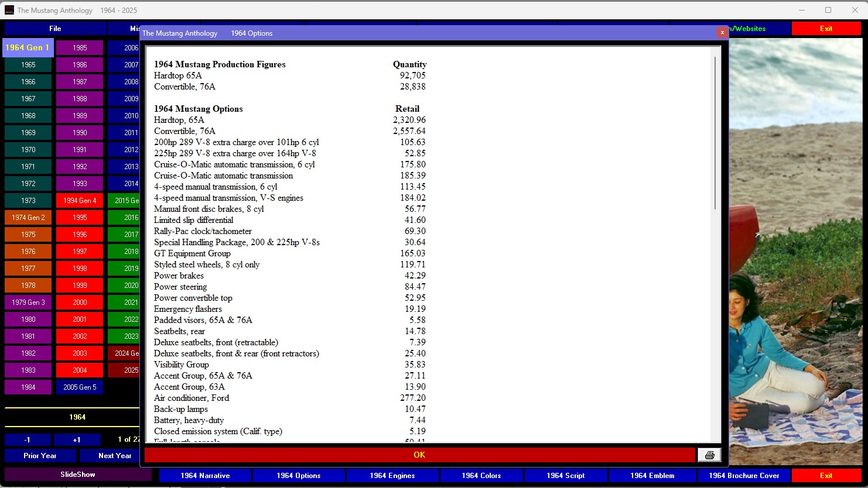Select the 2000 year button

coord(80,302)
